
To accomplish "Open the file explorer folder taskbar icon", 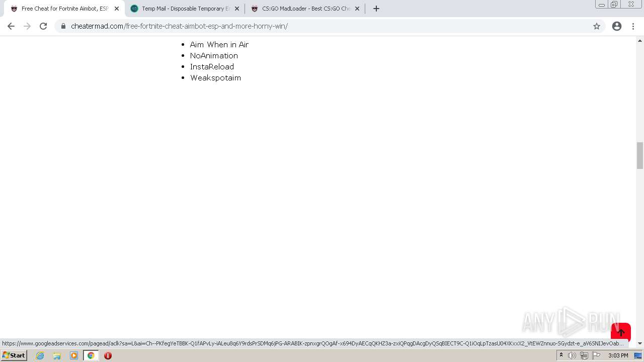I will point(57,355).
